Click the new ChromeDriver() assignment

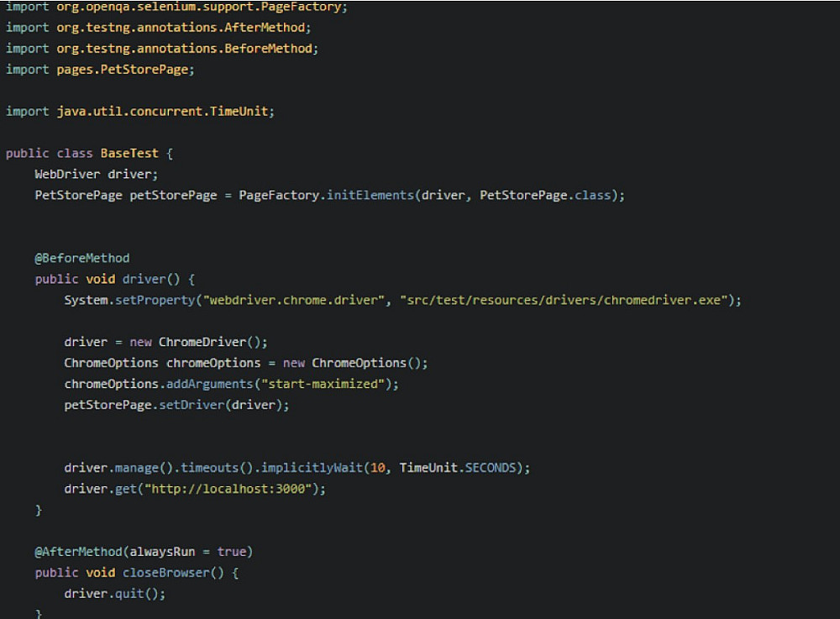point(165,342)
